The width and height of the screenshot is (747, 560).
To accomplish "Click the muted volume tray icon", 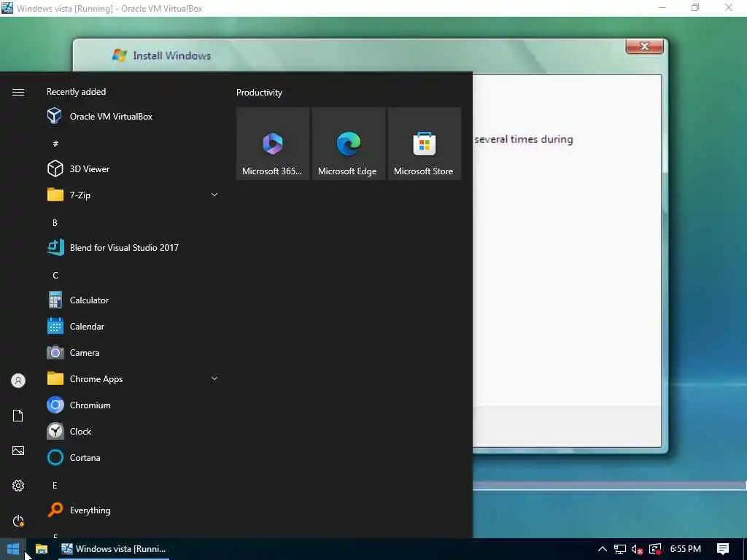I will 637,549.
